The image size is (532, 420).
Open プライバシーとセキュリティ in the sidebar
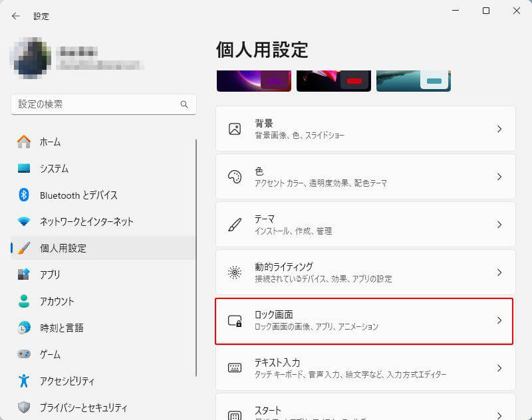click(83, 407)
